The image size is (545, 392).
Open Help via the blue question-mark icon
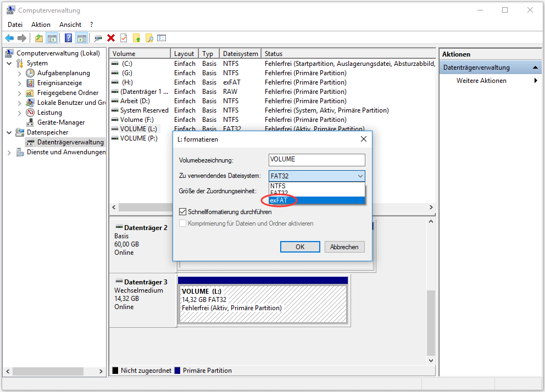pyautogui.click(x=69, y=38)
